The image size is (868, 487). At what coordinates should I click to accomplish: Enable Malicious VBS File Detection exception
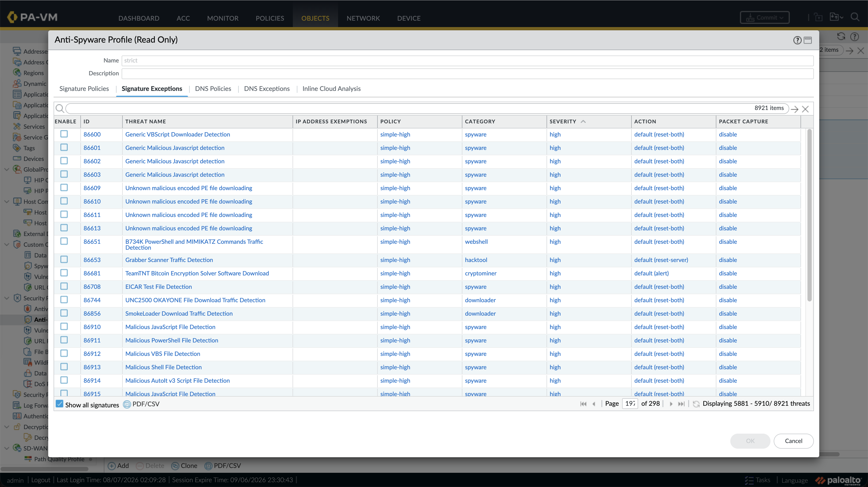click(x=64, y=353)
